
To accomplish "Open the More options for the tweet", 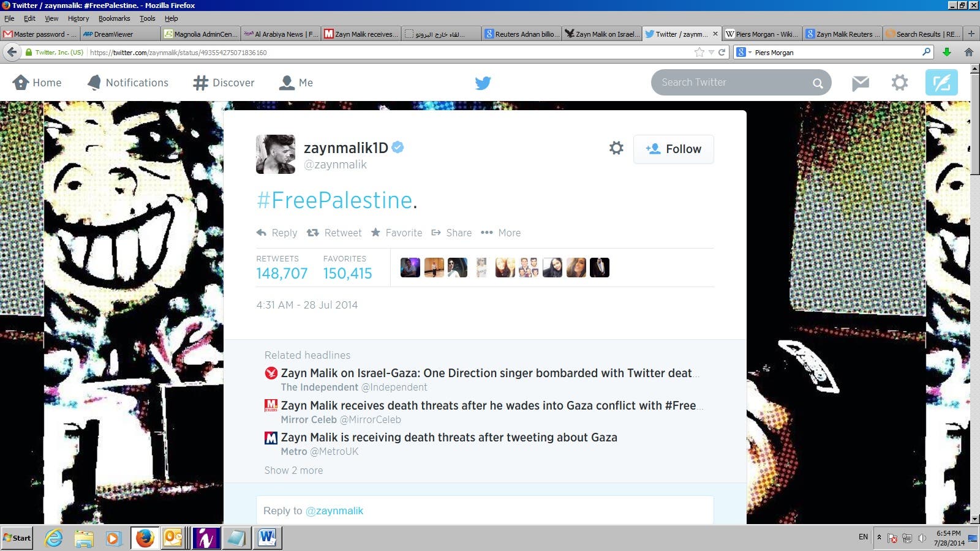I will point(500,233).
